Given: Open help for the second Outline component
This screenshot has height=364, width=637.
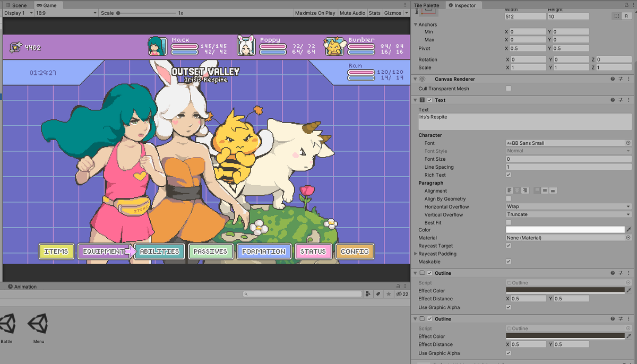Looking at the screenshot, I should pyautogui.click(x=613, y=319).
